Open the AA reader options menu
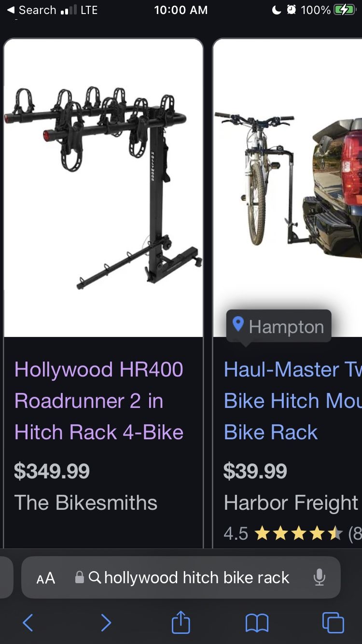Image resolution: width=362 pixels, height=644 pixels. pyautogui.click(x=46, y=578)
